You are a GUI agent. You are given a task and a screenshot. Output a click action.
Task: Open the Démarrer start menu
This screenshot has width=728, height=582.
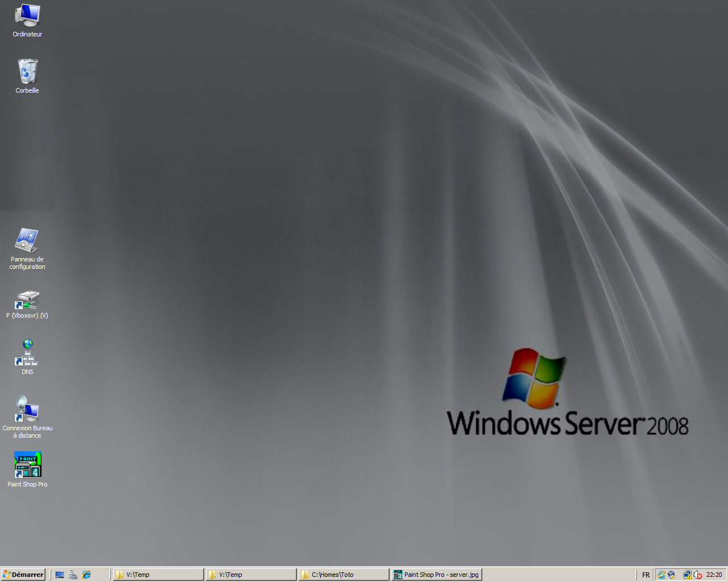pos(23,575)
